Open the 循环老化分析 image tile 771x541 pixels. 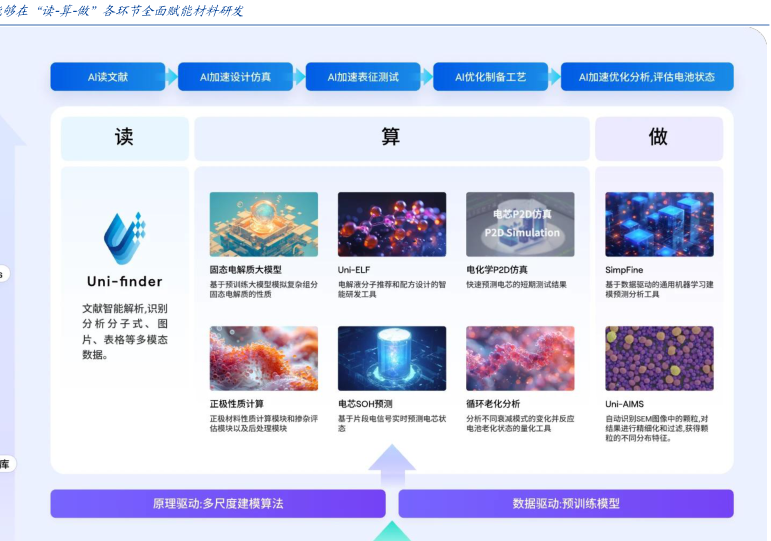tap(520, 358)
